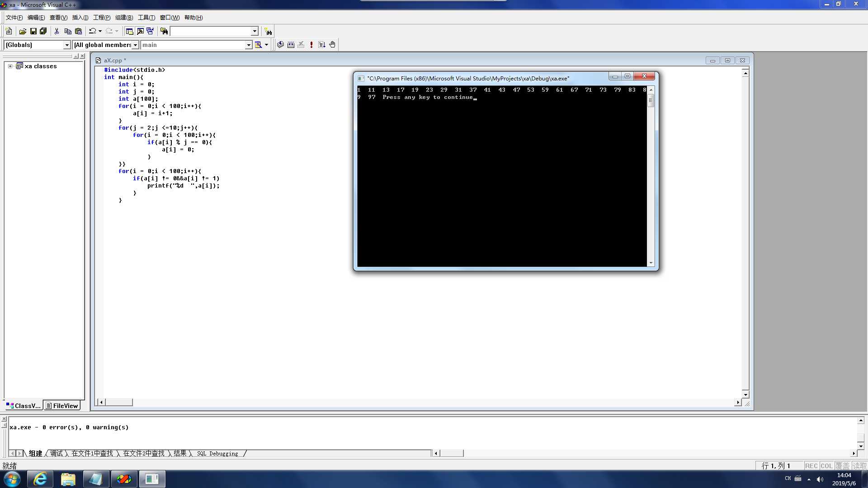Image resolution: width=868 pixels, height=488 pixels.
Task: Click the Save All icon
Action: (x=43, y=31)
